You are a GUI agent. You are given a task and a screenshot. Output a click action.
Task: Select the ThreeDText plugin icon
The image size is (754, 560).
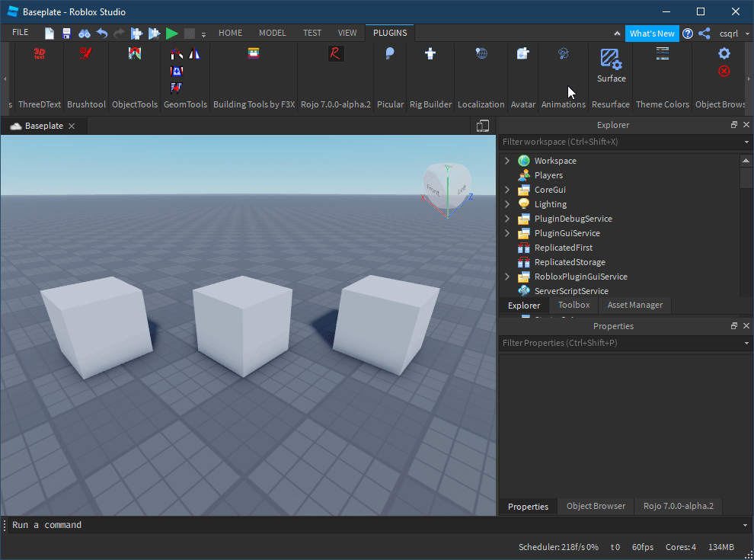coord(38,54)
